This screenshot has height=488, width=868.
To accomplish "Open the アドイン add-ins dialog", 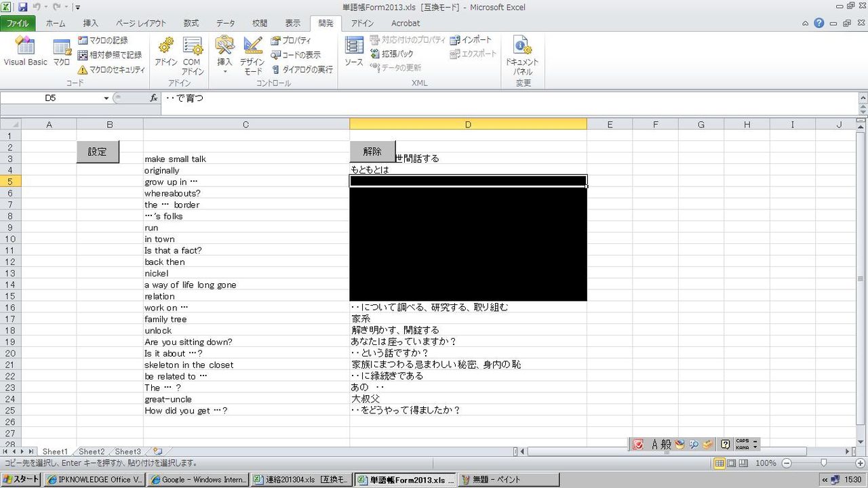I will click(166, 53).
